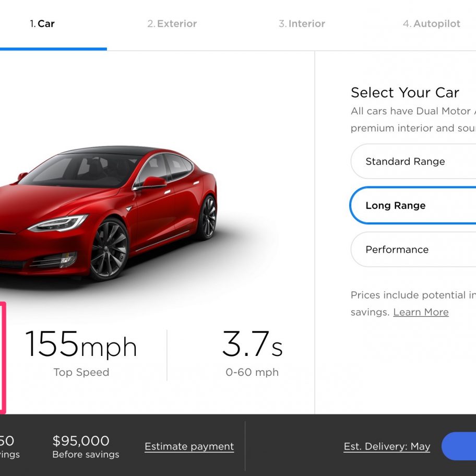Click the $95,000 Before savings price

coord(86,447)
